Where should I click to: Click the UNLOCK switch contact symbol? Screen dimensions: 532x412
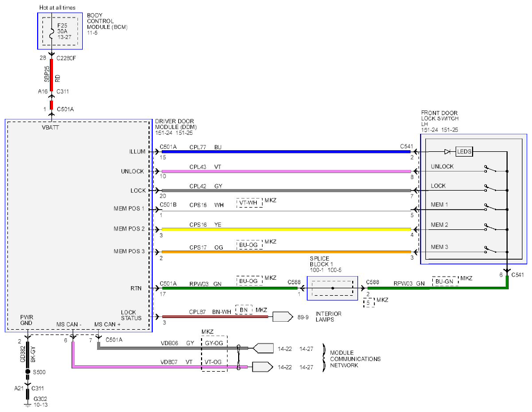click(490, 169)
